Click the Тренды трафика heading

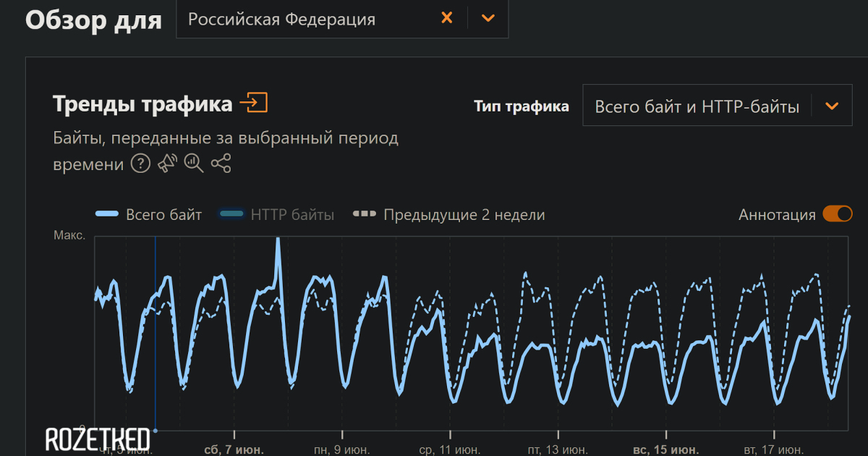(142, 104)
